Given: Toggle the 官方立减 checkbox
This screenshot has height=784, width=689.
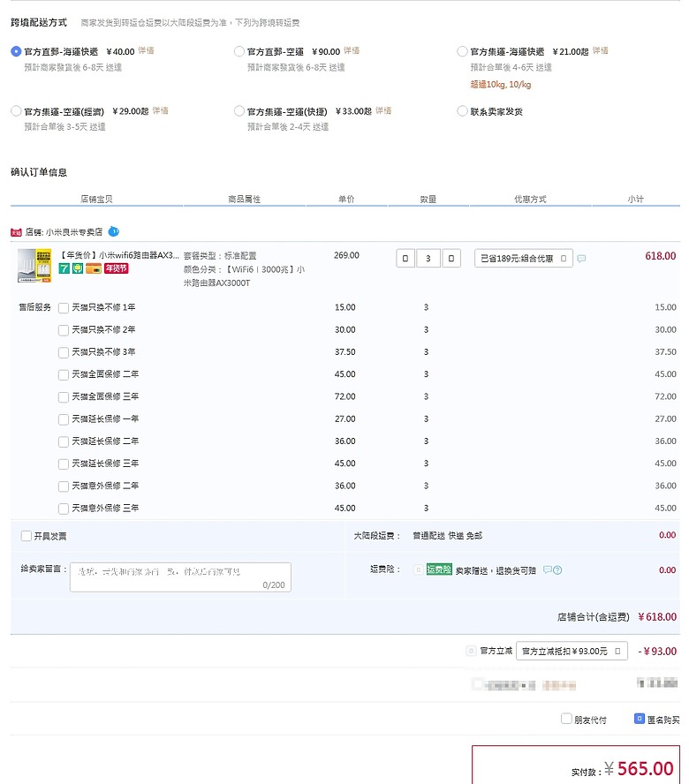Looking at the screenshot, I should pos(471,651).
